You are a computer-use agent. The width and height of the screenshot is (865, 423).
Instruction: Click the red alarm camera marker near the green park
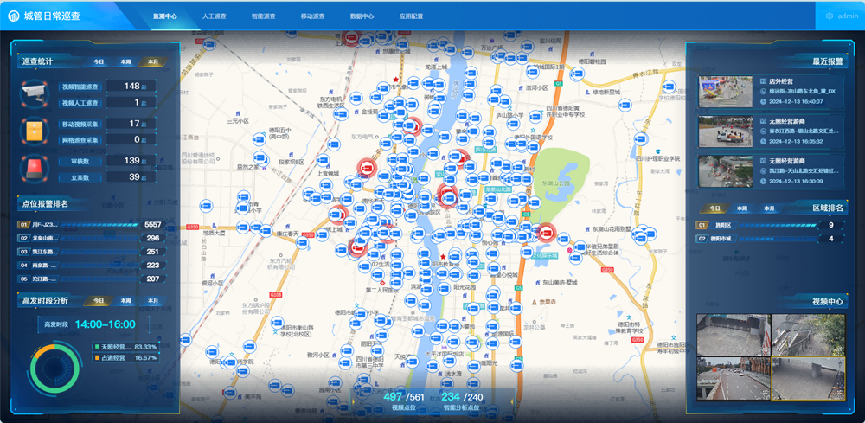pyautogui.click(x=546, y=231)
